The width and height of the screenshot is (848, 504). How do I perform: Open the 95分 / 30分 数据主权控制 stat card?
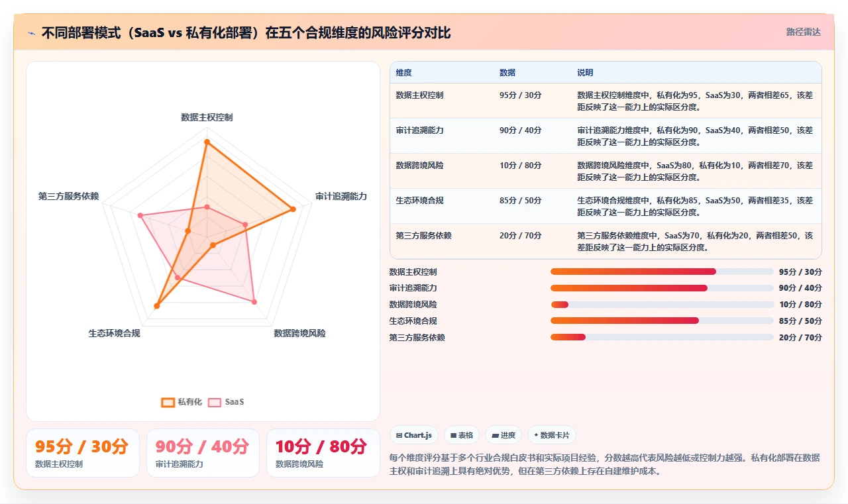click(83, 453)
